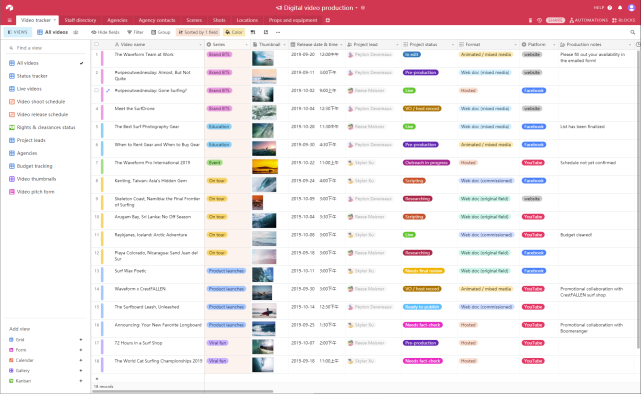The height and width of the screenshot is (394, 641).
Task: Add a new record with the plus row
Action: tap(97, 378)
